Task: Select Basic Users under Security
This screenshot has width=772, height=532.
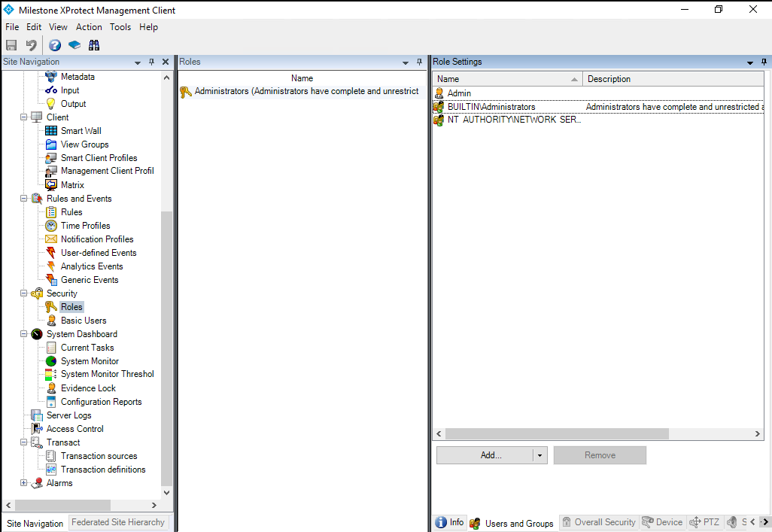Action: click(84, 320)
